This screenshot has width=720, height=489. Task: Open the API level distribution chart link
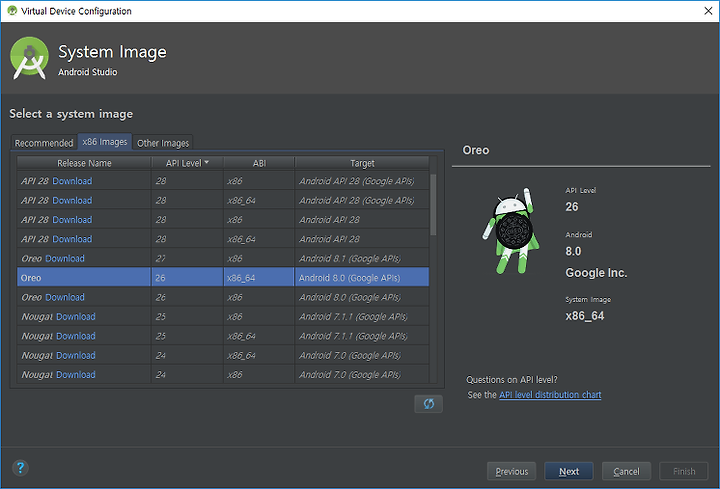tap(550, 395)
